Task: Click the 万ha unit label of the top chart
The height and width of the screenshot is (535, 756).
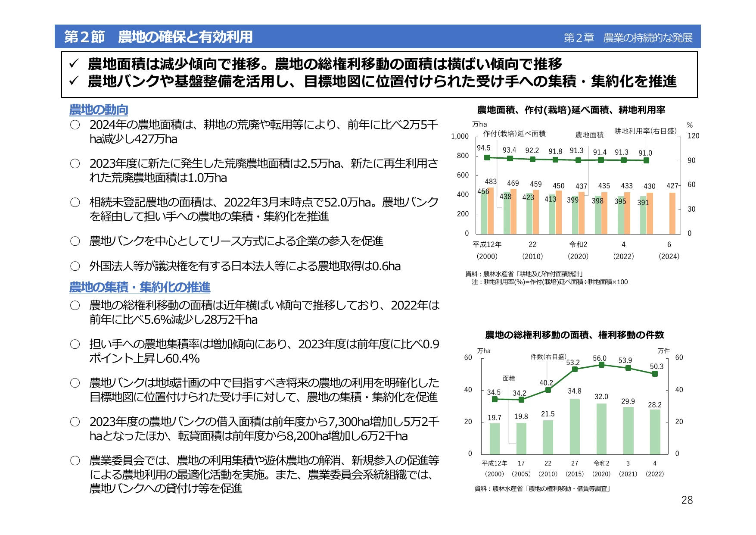Action: (479, 124)
